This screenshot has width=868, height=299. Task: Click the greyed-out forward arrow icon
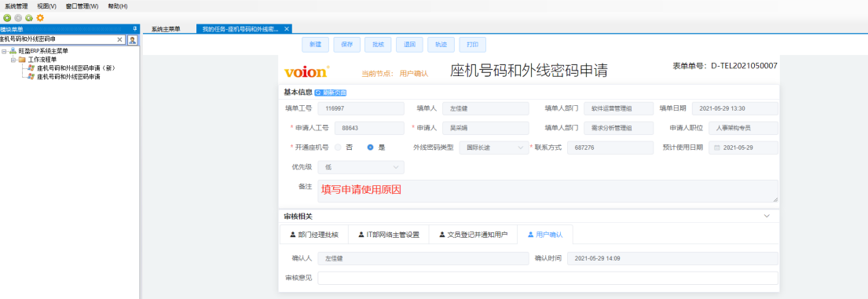point(18,18)
